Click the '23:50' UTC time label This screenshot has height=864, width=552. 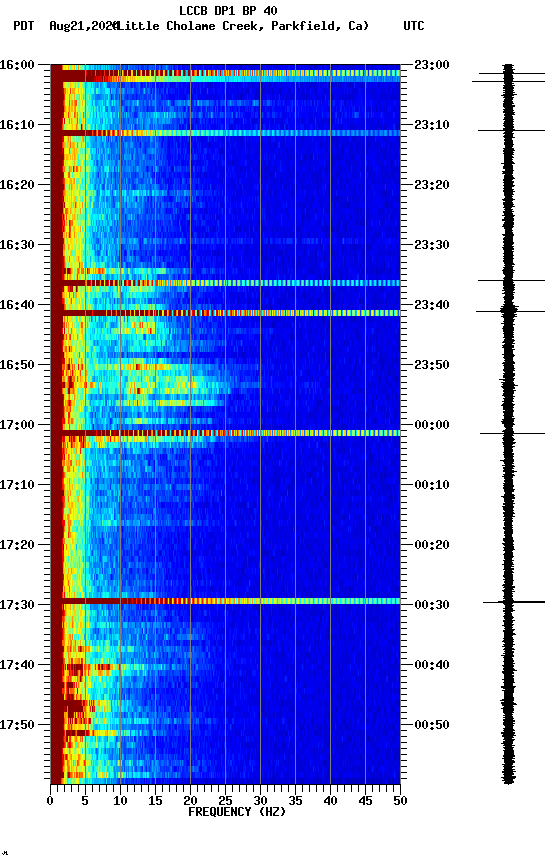tap(432, 365)
